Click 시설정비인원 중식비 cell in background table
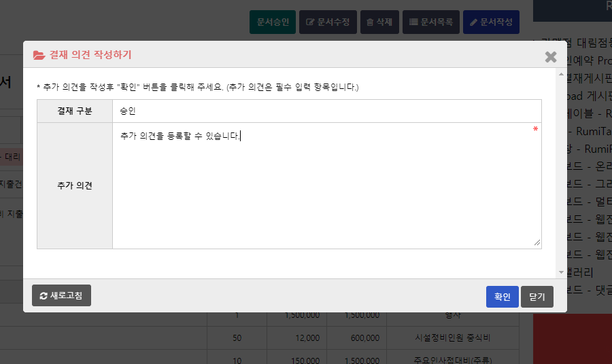The height and width of the screenshot is (364, 612). pyautogui.click(x=453, y=338)
